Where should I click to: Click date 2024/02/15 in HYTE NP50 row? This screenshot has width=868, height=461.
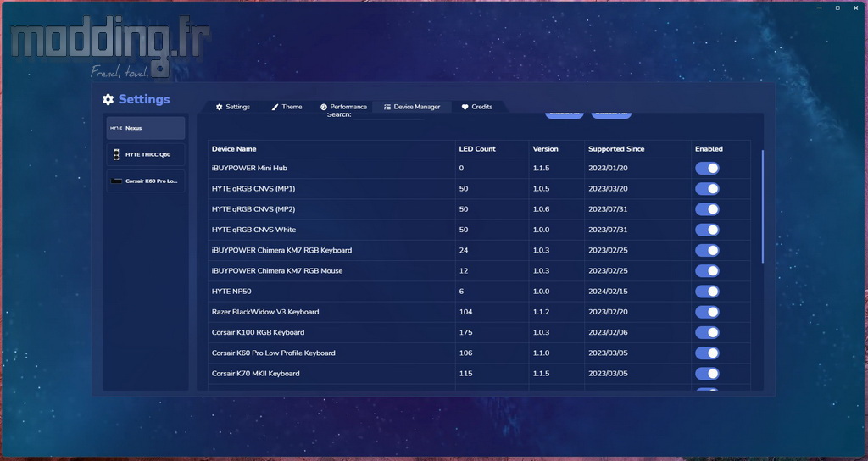point(608,292)
